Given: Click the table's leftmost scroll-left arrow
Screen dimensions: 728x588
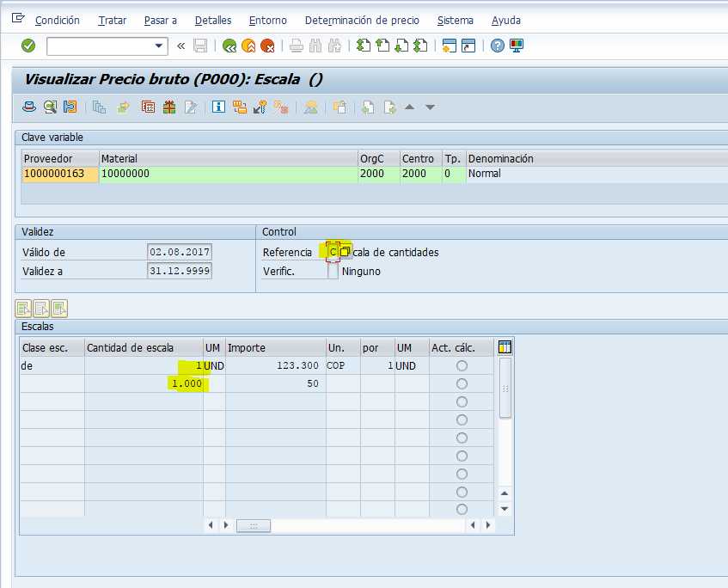Looking at the screenshot, I should point(211,525).
